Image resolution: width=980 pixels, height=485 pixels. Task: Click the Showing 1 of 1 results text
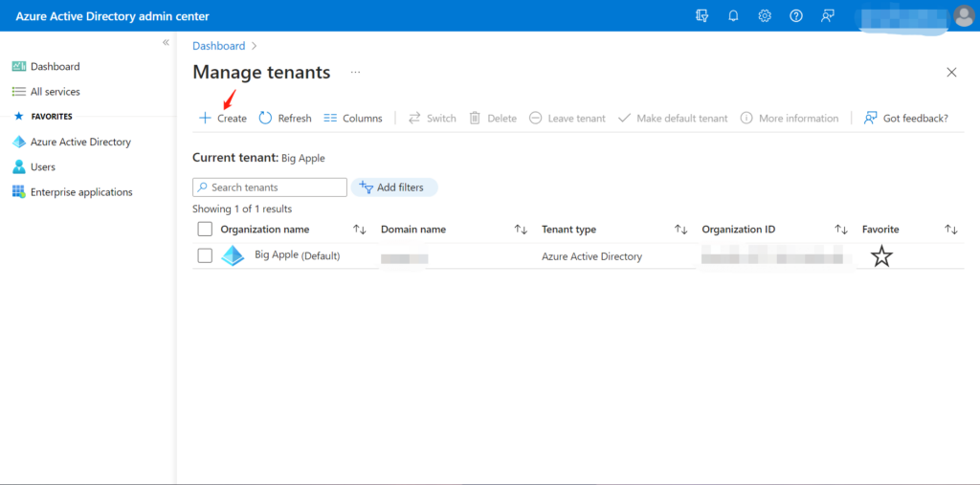pyautogui.click(x=242, y=209)
